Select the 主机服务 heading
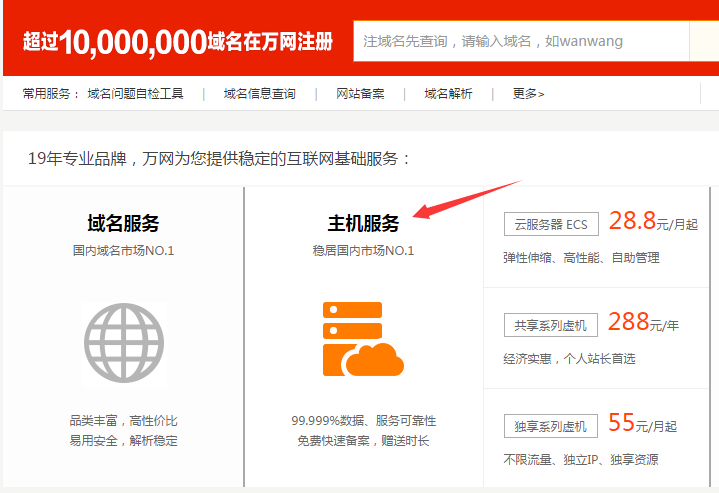 click(x=363, y=223)
